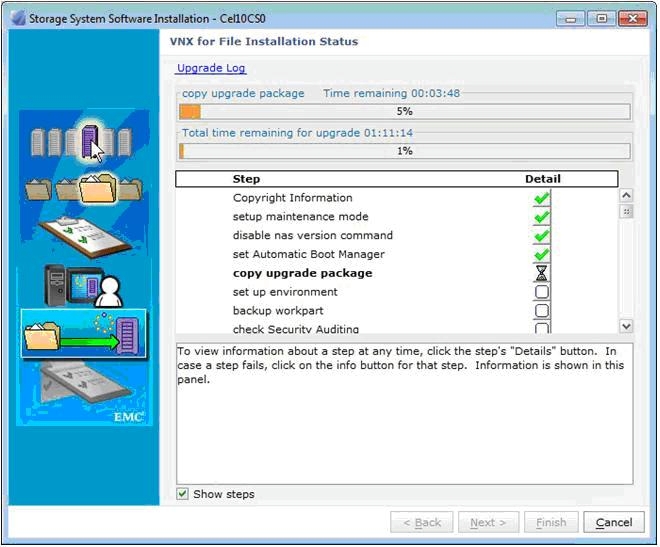Maximize the installation wizard window

click(601, 19)
